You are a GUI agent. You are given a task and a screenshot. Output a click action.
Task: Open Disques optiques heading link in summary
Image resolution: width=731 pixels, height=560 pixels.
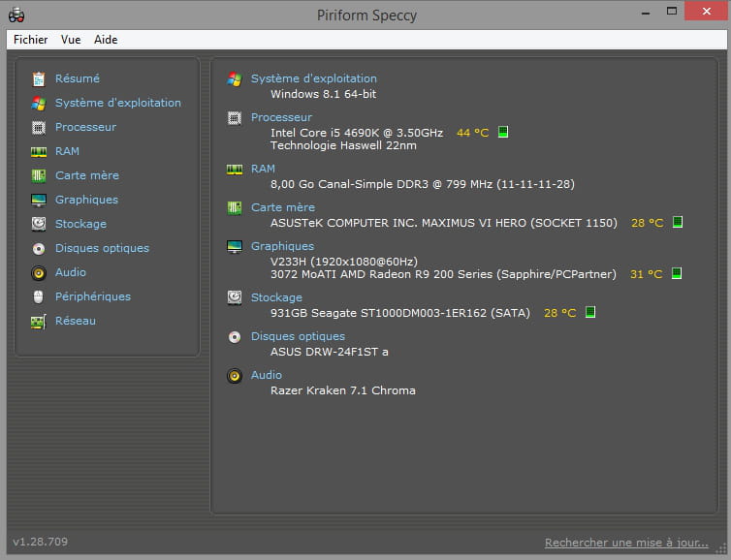point(299,336)
